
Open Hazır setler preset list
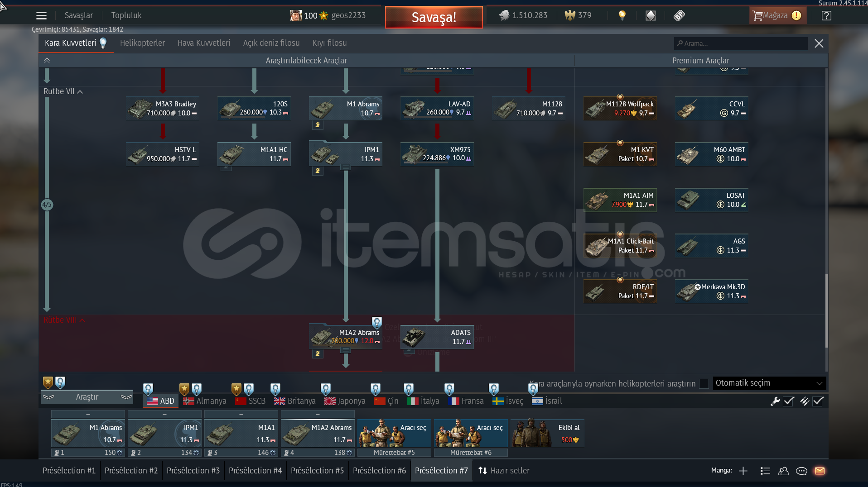[504, 471]
